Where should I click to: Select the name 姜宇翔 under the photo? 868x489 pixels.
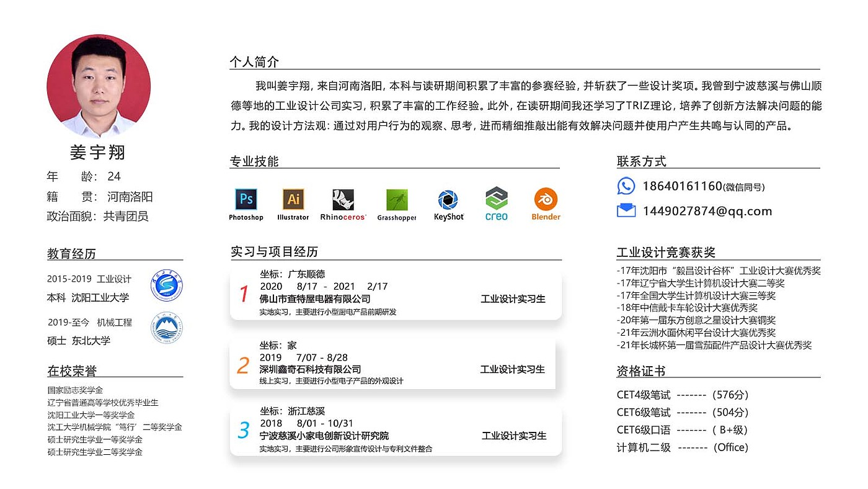point(98,153)
